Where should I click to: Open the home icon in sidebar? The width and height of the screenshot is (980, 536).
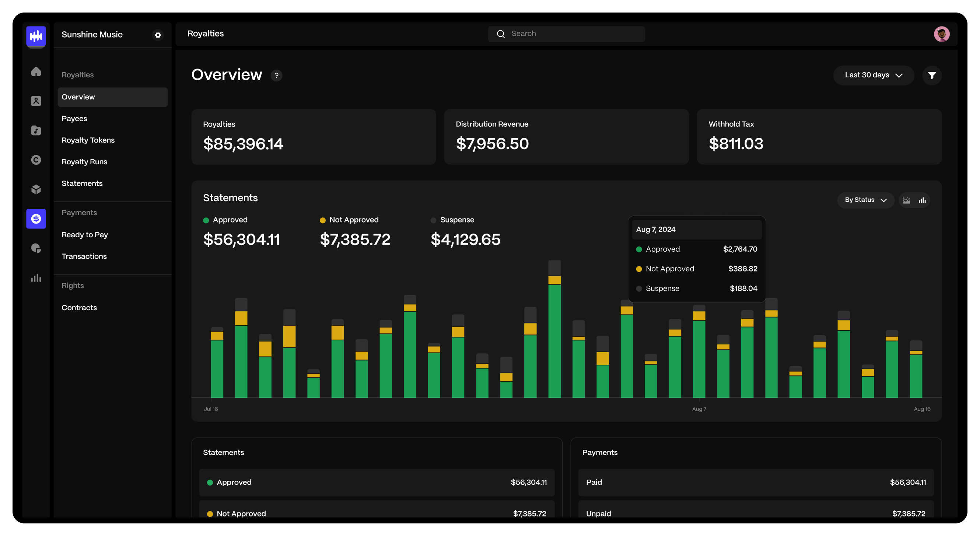(x=36, y=71)
